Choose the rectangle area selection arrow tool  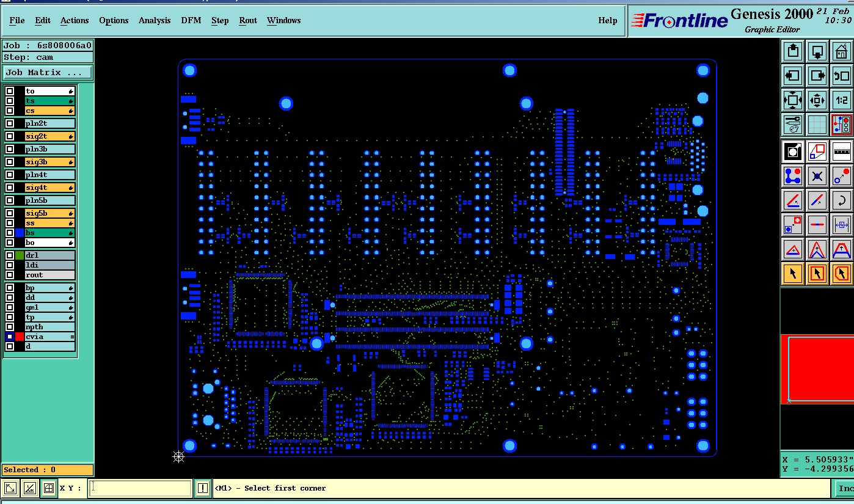(x=817, y=273)
